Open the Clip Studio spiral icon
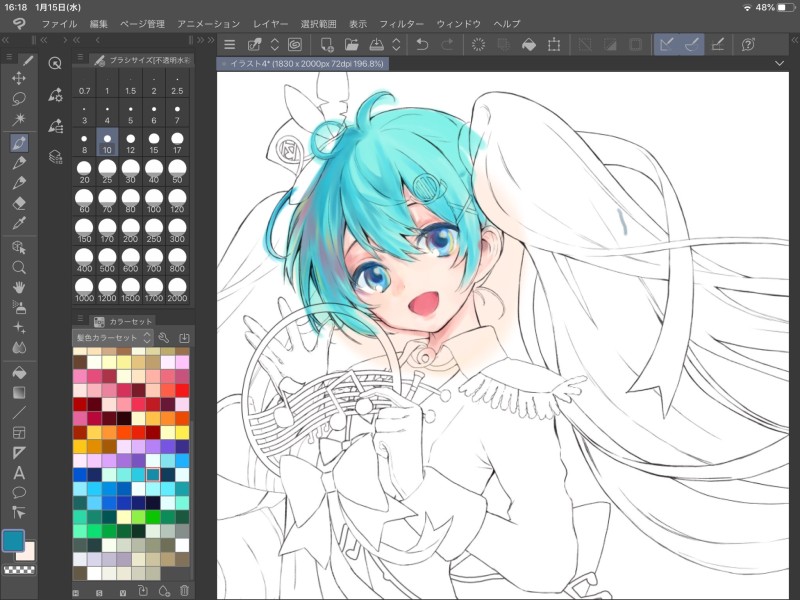The image size is (800, 600). coord(294,45)
